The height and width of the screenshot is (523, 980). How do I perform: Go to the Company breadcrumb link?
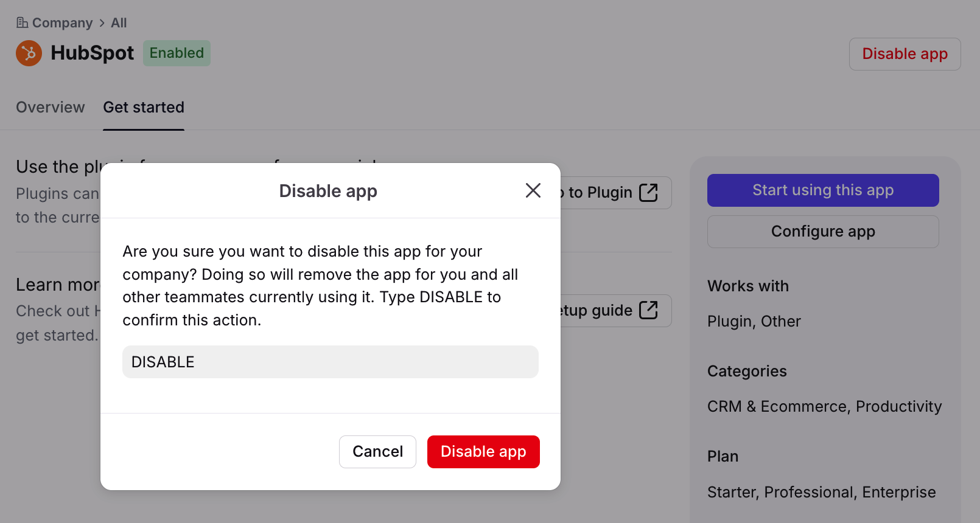62,23
